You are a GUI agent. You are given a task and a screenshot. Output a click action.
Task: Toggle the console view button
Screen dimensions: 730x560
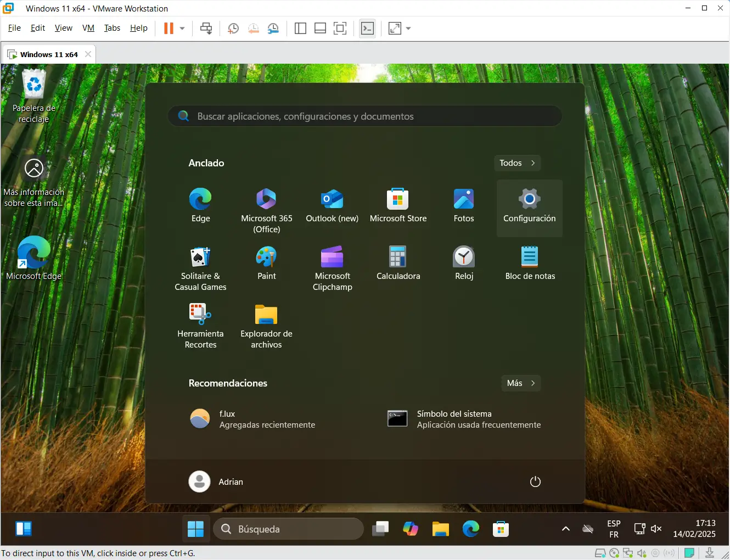(x=367, y=28)
